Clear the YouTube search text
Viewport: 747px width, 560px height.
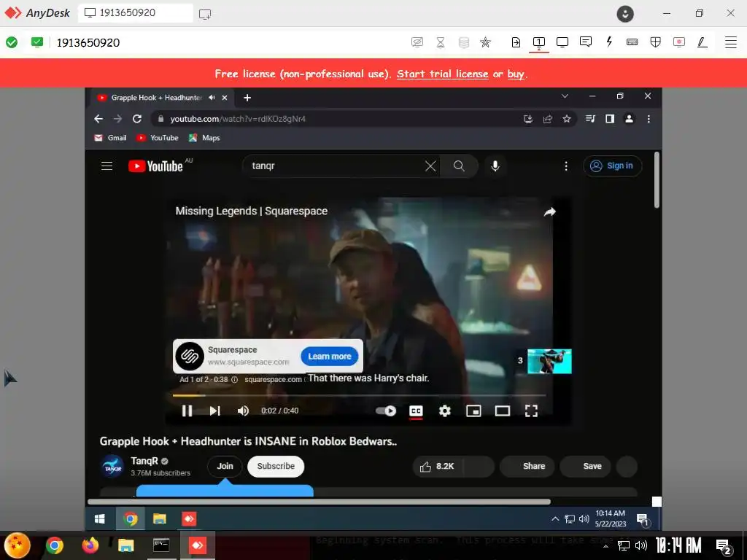pos(430,166)
